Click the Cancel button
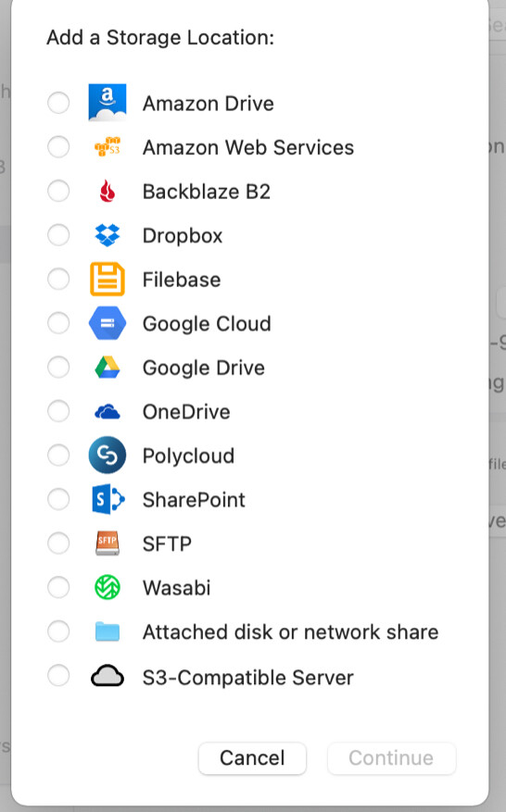This screenshot has width=506, height=812. [252, 758]
